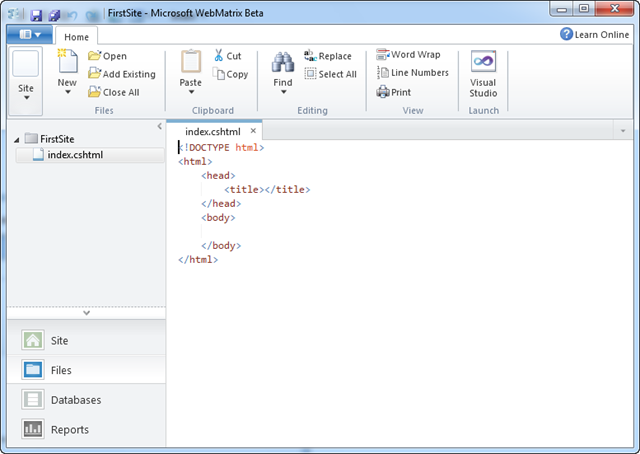Toggle Word Wrap in View group
The image size is (640, 454).
(409, 54)
